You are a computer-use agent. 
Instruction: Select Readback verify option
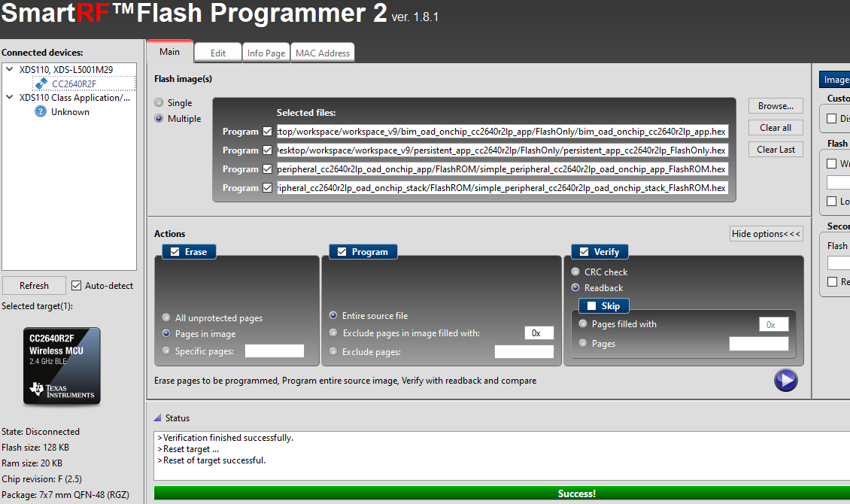pos(575,287)
